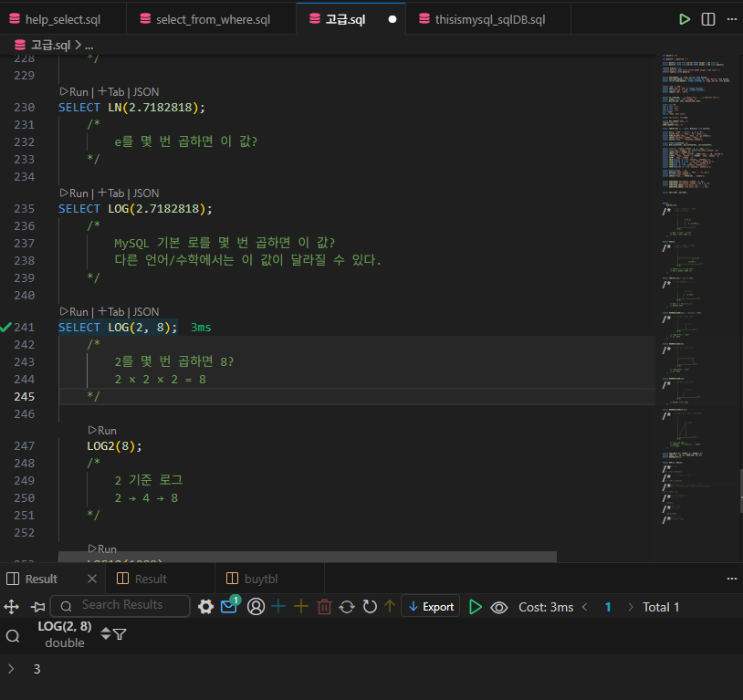Export the query results
743x700 pixels.
point(431,607)
